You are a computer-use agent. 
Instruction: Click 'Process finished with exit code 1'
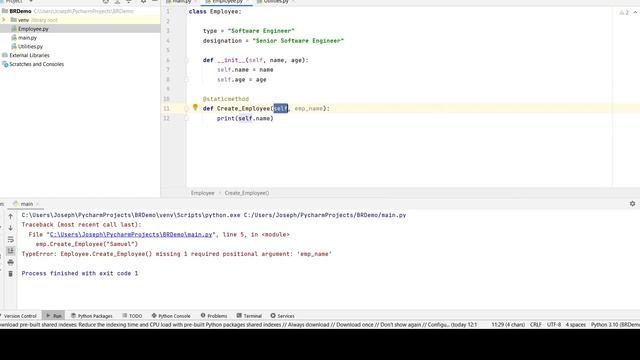click(80, 273)
